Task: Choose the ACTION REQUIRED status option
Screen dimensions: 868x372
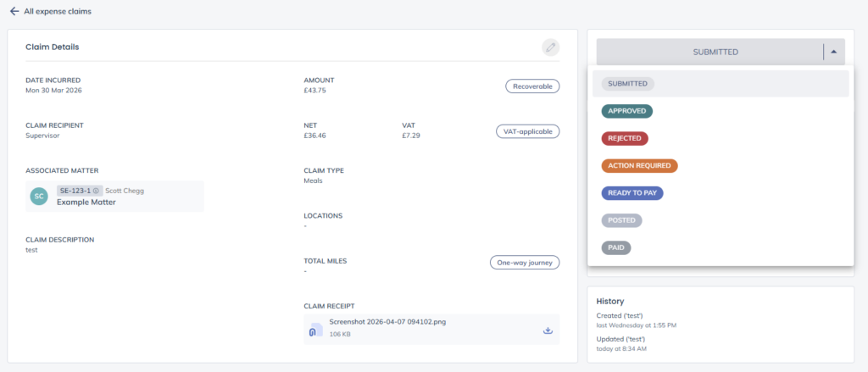Action: [x=639, y=166]
